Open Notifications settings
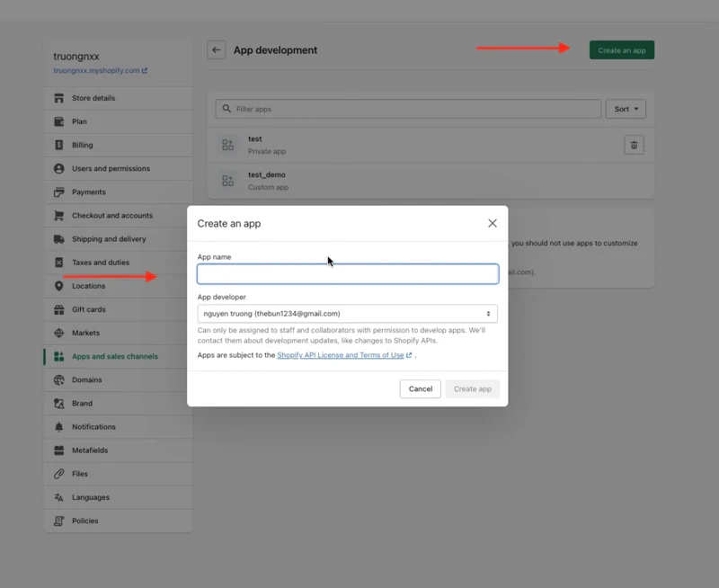Viewport: 719px width, 588px height. click(119, 427)
